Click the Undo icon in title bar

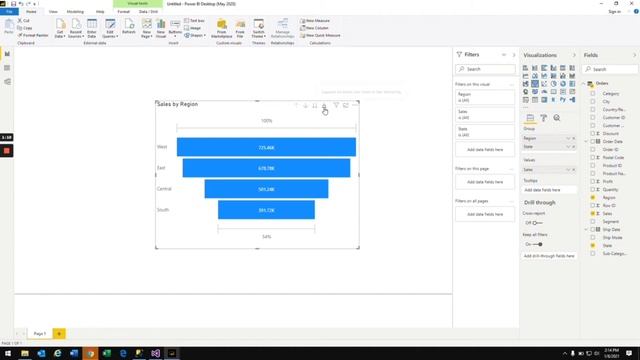coord(21,4)
